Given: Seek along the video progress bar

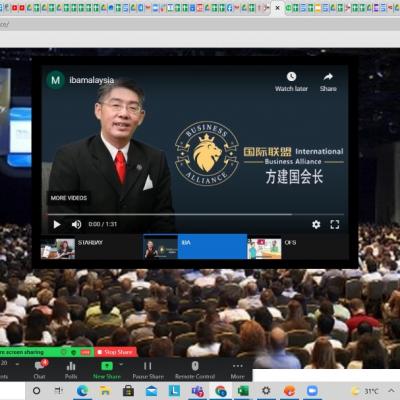Looking at the screenshot, I should (x=196, y=214).
